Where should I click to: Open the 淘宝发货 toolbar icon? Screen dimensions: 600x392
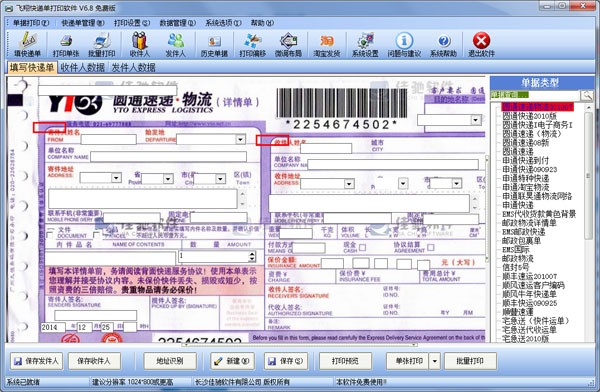pos(327,44)
